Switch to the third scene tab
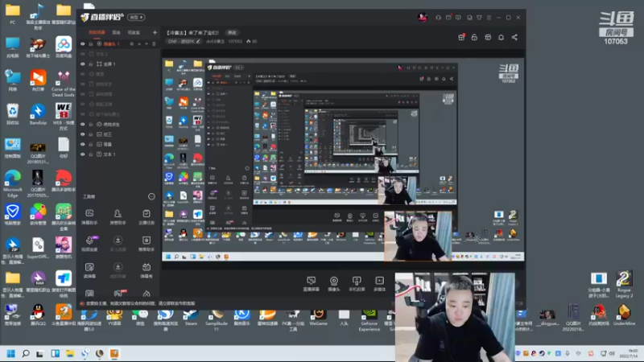The height and width of the screenshot is (362, 644). [x=134, y=32]
